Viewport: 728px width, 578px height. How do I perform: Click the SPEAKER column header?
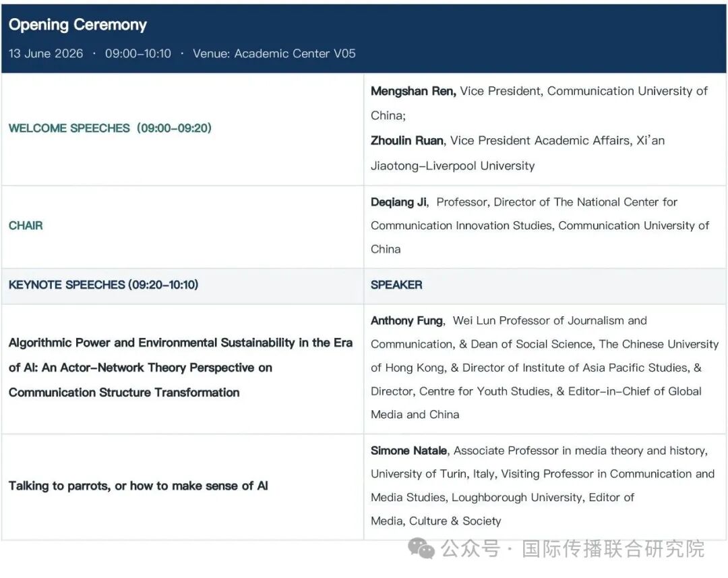tap(396, 285)
